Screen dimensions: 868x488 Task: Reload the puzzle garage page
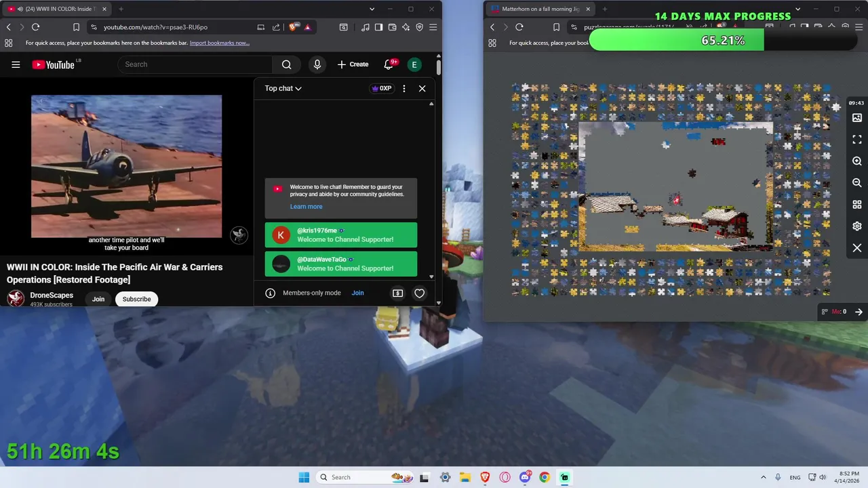[519, 27]
